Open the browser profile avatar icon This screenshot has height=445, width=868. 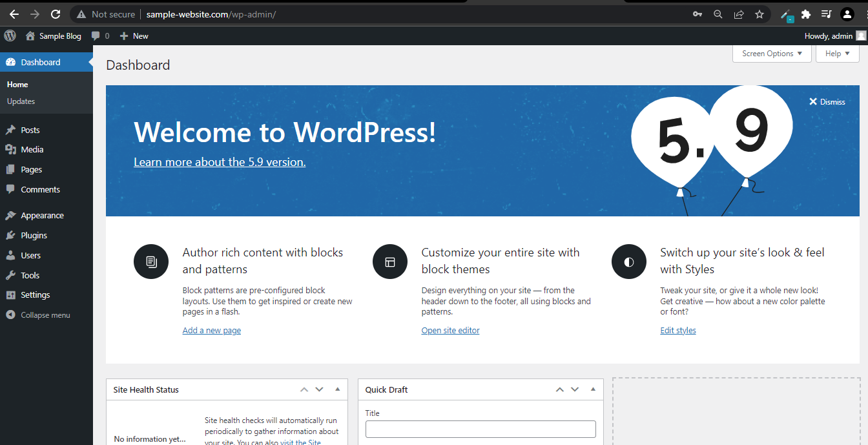[x=847, y=14]
